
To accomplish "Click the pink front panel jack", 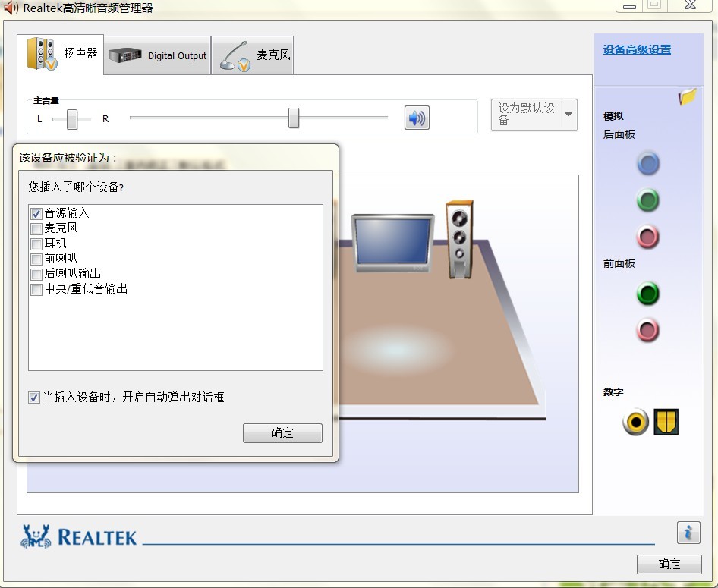I will click(x=648, y=330).
